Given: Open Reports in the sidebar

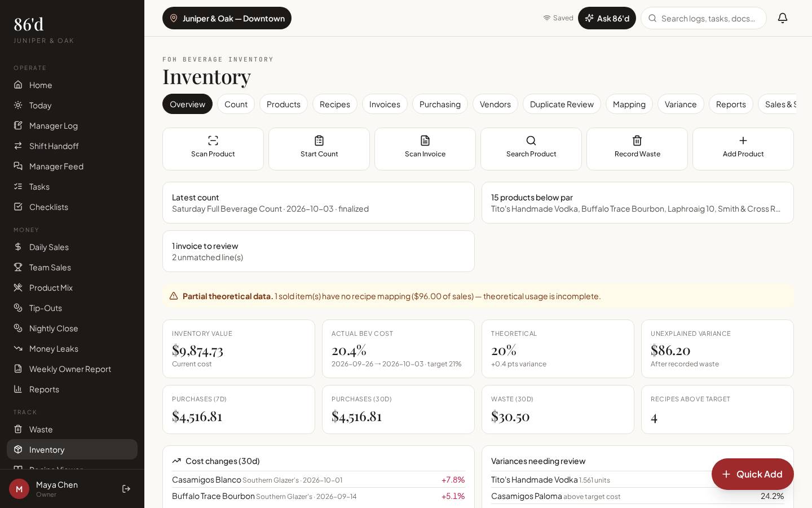Looking at the screenshot, I should (72, 389).
